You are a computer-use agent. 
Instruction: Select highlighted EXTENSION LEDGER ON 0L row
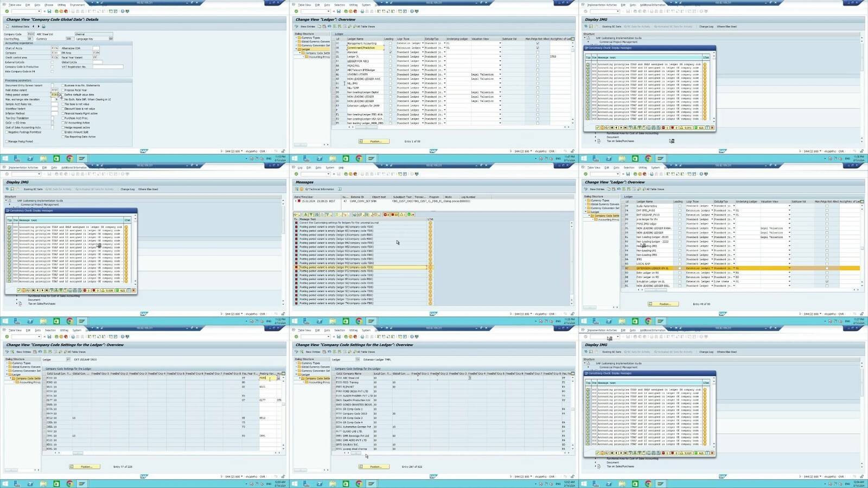[742, 268]
